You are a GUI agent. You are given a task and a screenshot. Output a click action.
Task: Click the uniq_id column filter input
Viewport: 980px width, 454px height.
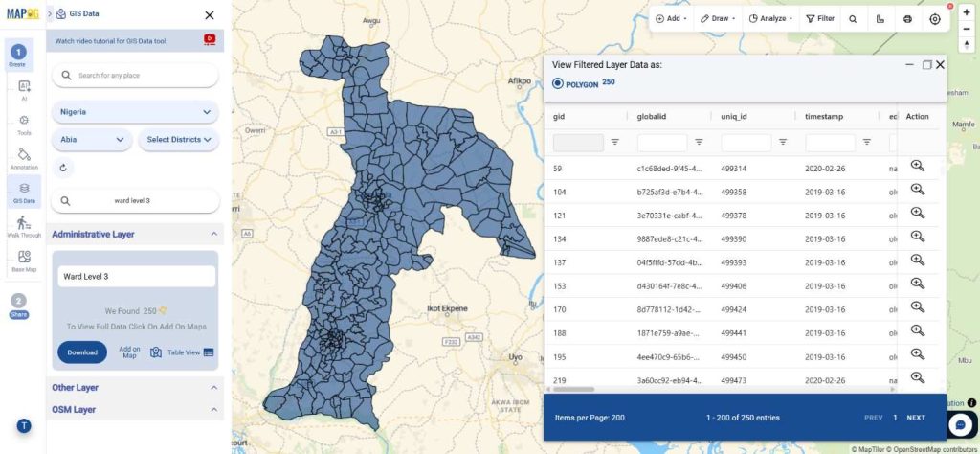(746, 143)
